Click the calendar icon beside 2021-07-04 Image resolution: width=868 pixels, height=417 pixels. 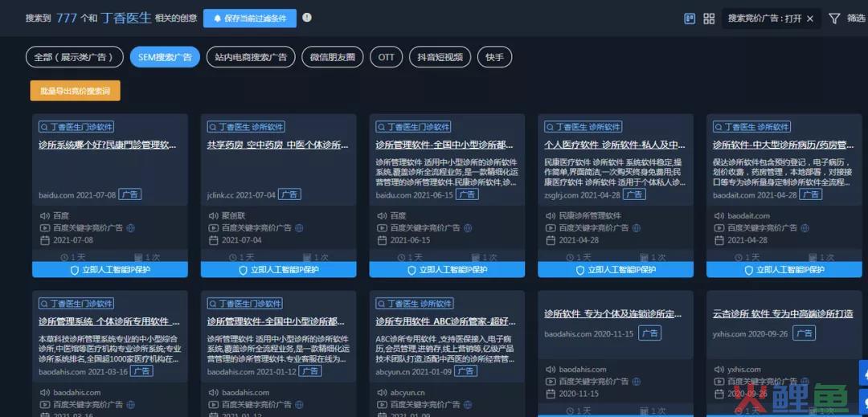[213, 240]
